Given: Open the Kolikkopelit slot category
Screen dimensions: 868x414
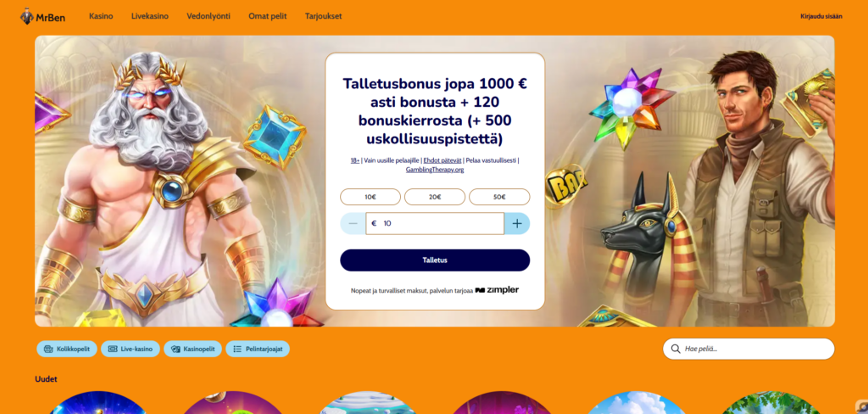Looking at the screenshot, I should pyautogui.click(x=67, y=349).
